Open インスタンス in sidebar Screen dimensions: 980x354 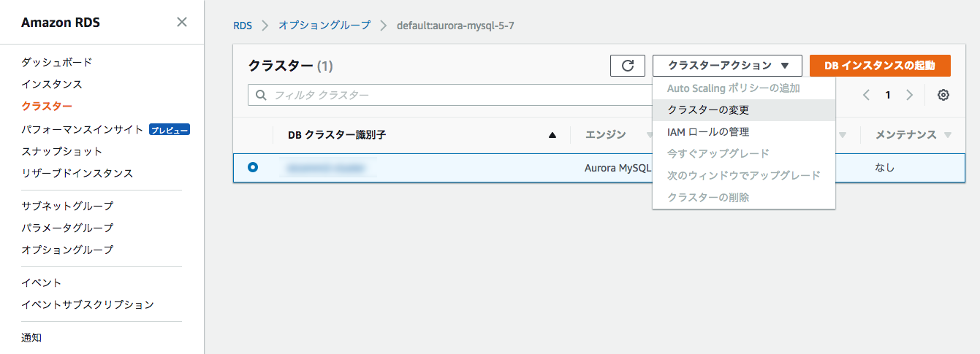52,85
